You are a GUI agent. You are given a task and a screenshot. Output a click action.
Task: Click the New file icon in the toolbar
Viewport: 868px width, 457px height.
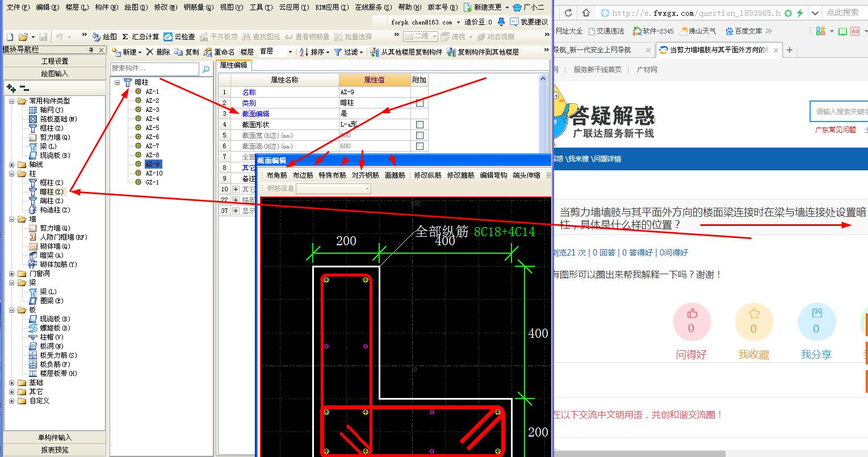pyautogui.click(x=10, y=37)
